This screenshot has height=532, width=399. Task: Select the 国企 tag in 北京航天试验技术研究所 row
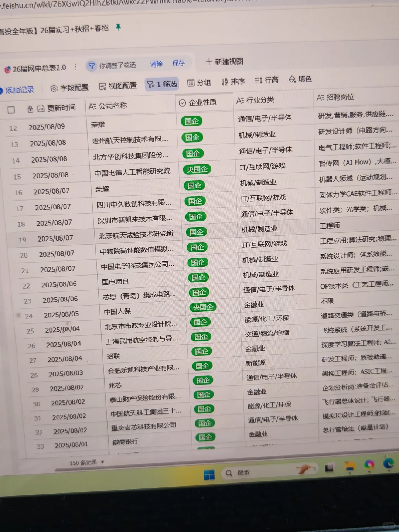pyautogui.click(x=197, y=232)
